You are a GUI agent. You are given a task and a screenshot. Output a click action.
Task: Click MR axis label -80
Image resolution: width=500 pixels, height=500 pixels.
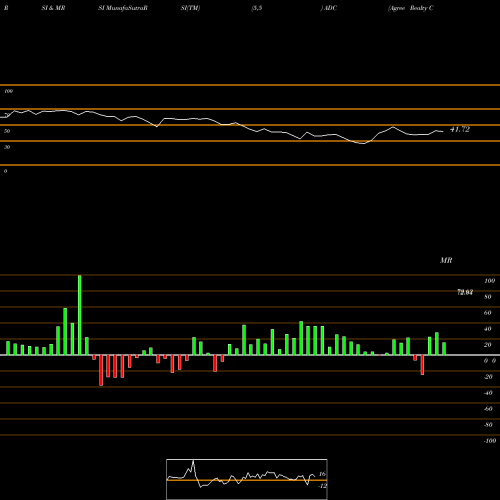point(488,425)
